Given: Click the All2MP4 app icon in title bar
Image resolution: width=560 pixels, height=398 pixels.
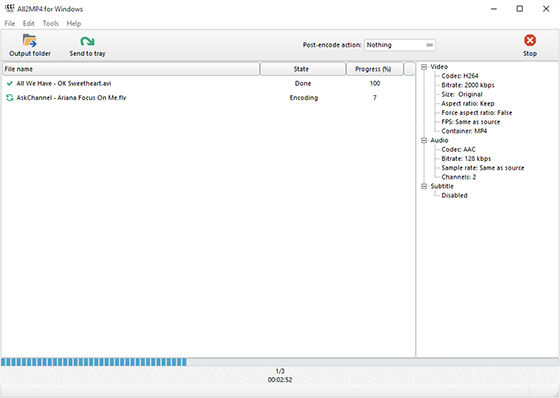Looking at the screenshot, I should (9, 9).
